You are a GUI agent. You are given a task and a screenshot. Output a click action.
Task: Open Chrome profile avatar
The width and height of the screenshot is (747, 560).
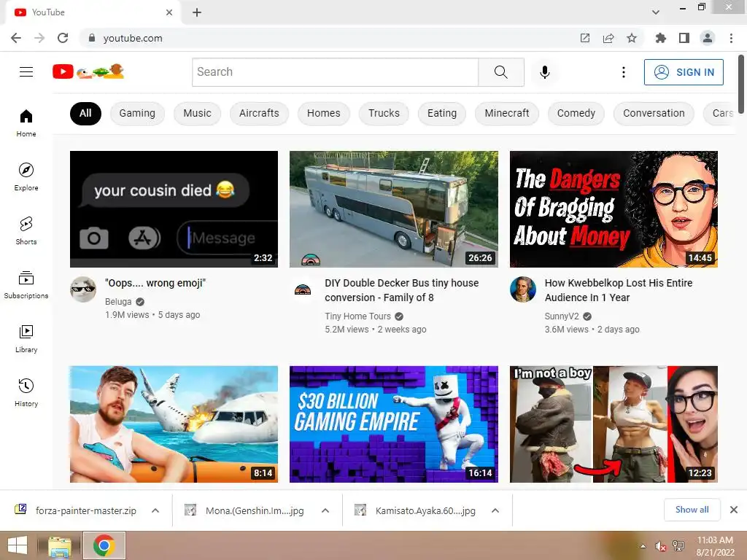click(x=708, y=38)
